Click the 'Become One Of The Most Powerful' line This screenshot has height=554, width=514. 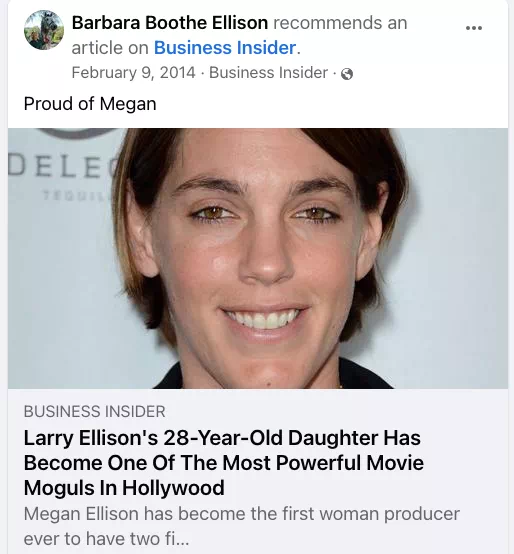pyautogui.click(x=224, y=463)
